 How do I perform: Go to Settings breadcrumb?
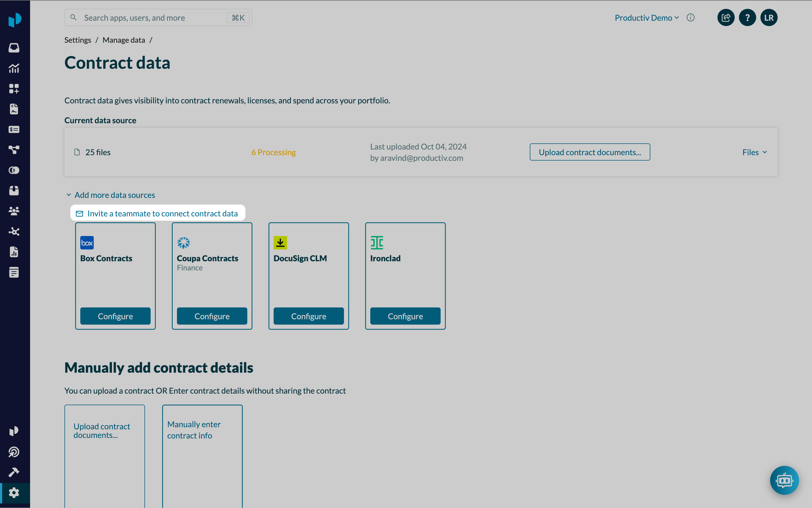point(78,40)
